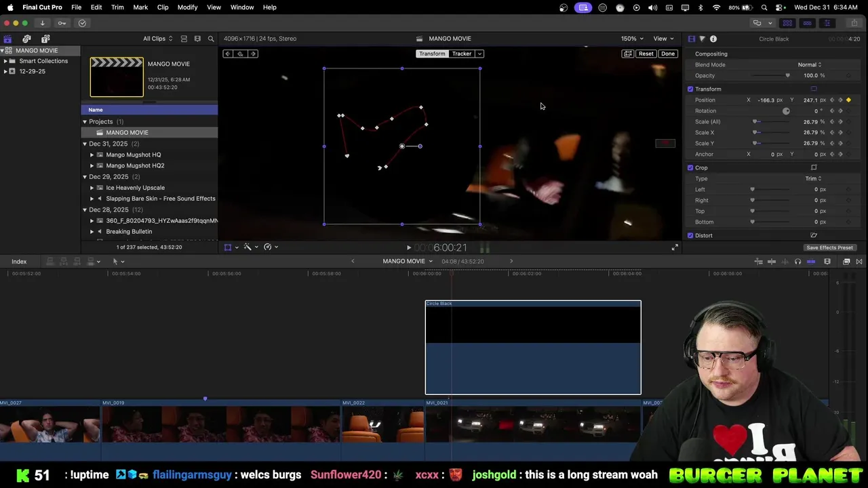
Task: Open the Blend Mode Normal dropdown
Action: [x=810, y=64]
